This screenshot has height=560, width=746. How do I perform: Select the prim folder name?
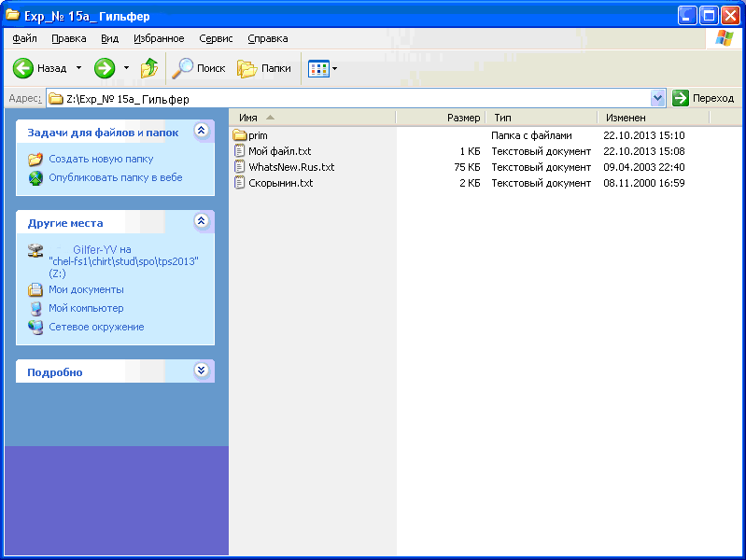pos(258,135)
